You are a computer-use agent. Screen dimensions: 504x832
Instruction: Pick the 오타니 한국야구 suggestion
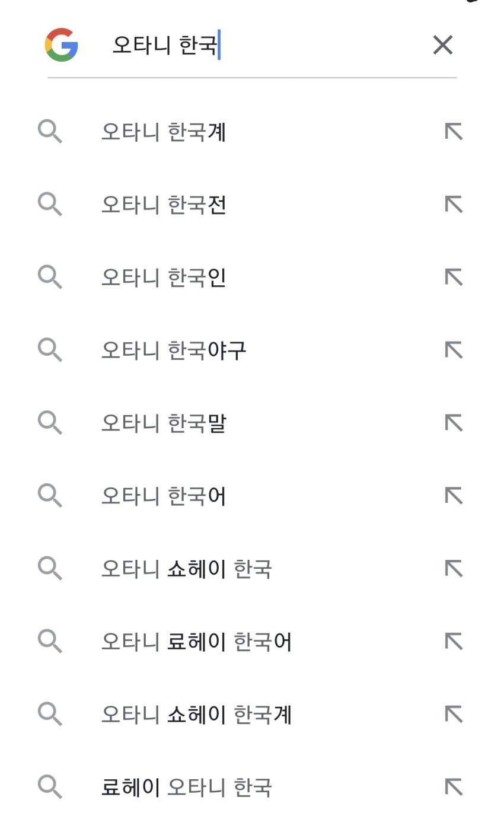pos(173,350)
